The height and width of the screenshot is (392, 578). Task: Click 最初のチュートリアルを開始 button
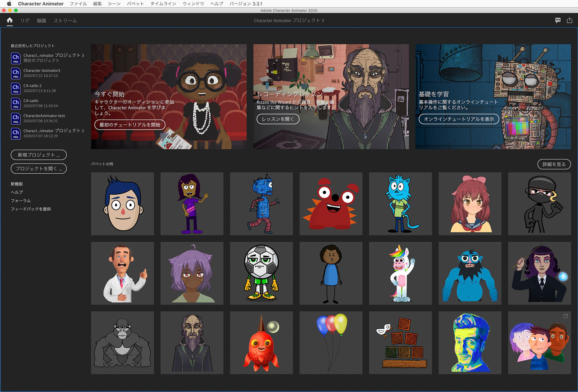[130, 125]
